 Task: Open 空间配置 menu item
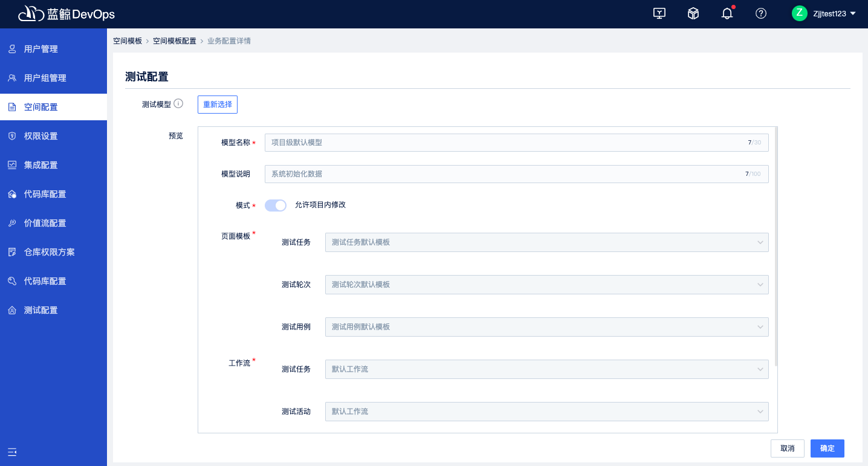[53, 107]
